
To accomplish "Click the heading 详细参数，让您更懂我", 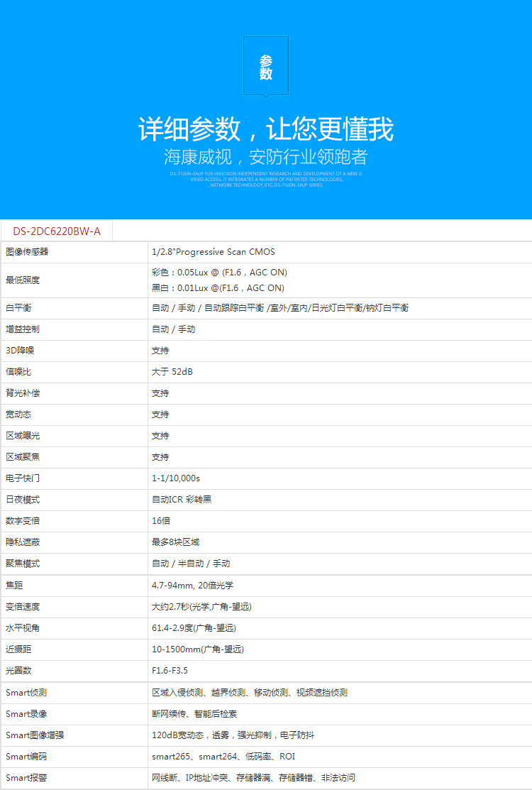I will point(266,129).
